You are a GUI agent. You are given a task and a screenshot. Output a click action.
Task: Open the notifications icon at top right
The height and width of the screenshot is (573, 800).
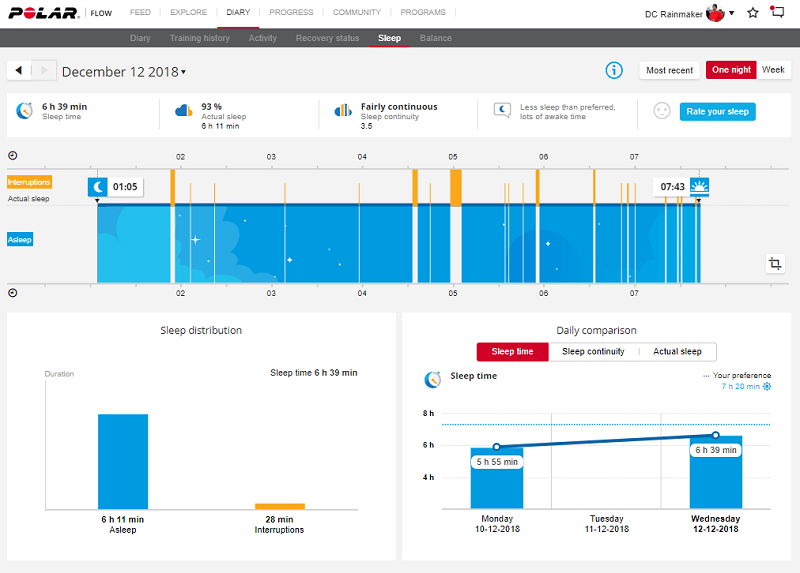(x=778, y=13)
